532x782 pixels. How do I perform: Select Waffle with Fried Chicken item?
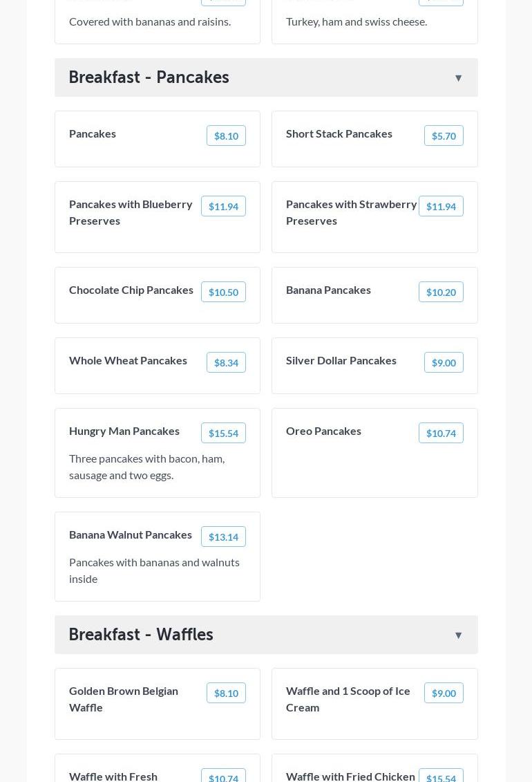coord(350,776)
